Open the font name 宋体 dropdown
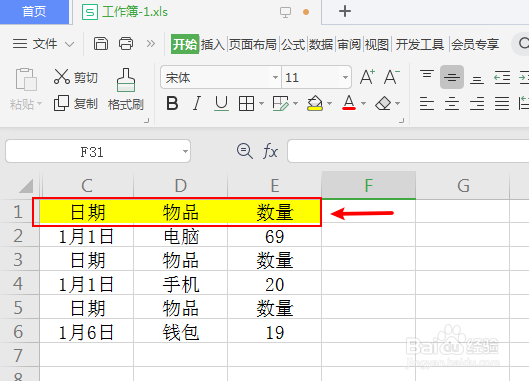This screenshot has height=381, width=529. [x=275, y=78]
